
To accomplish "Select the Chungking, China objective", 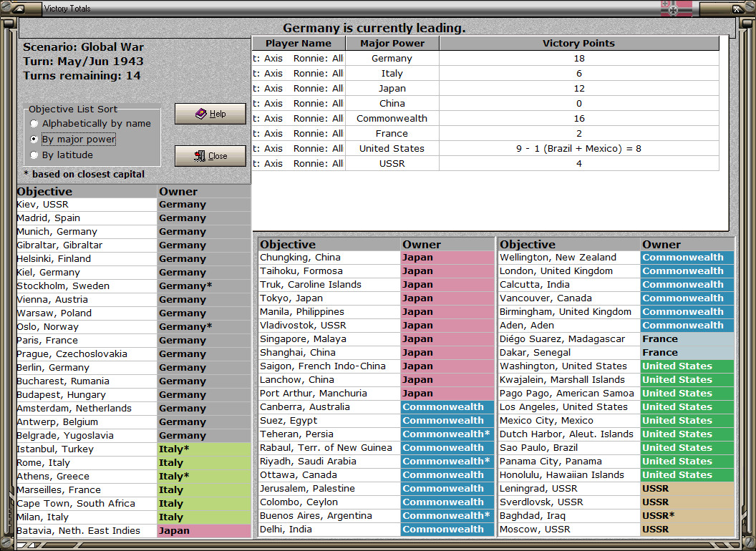I will [329, 258].
